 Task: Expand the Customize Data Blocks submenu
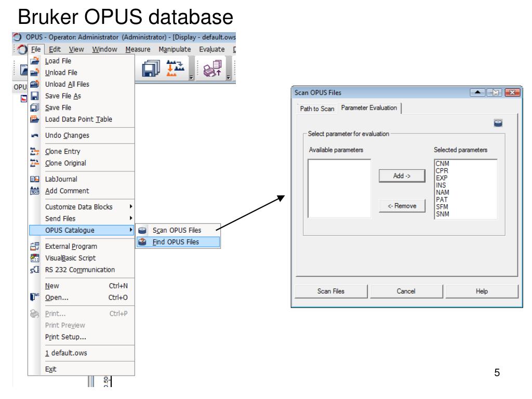(x=131, y=207)
